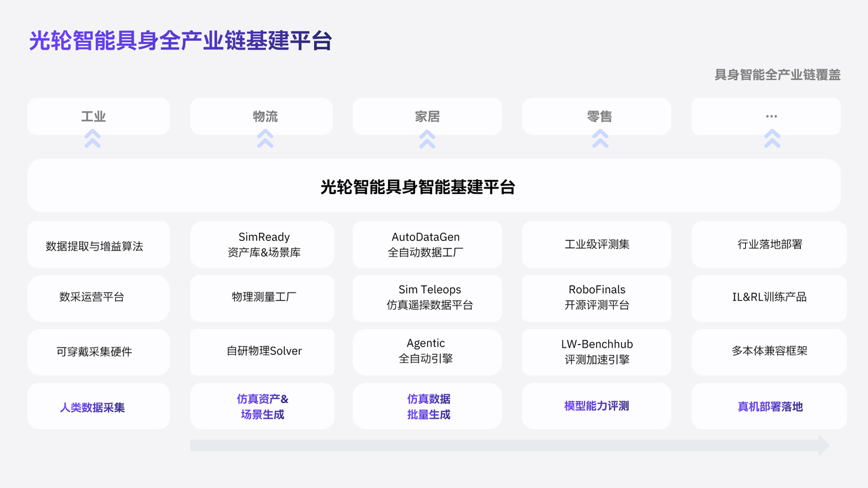The height and width of the screenshot is (488, 868).
Task: Click the double chevron under 工业
Action: pos(92,139)
